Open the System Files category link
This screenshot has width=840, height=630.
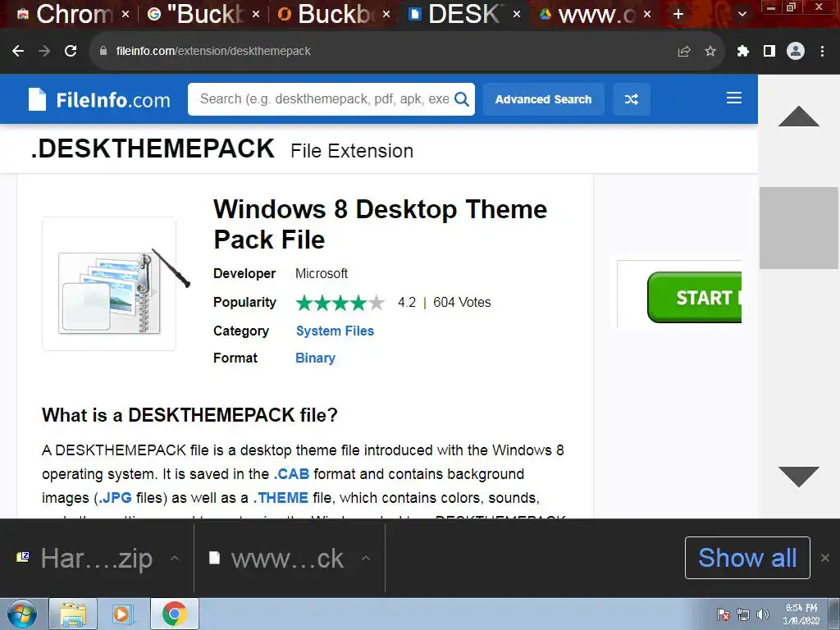(335, 331)
